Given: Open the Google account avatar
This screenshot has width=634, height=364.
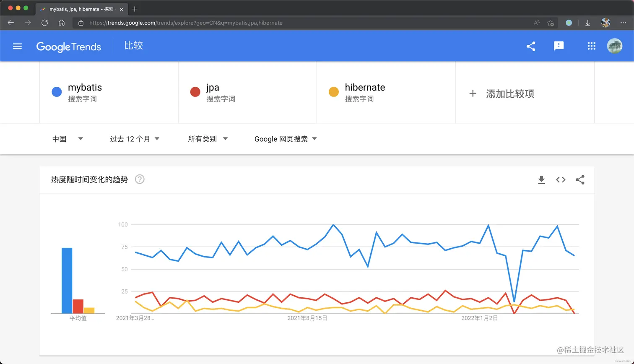Looking at the screenshot, I should coord(615,46).
